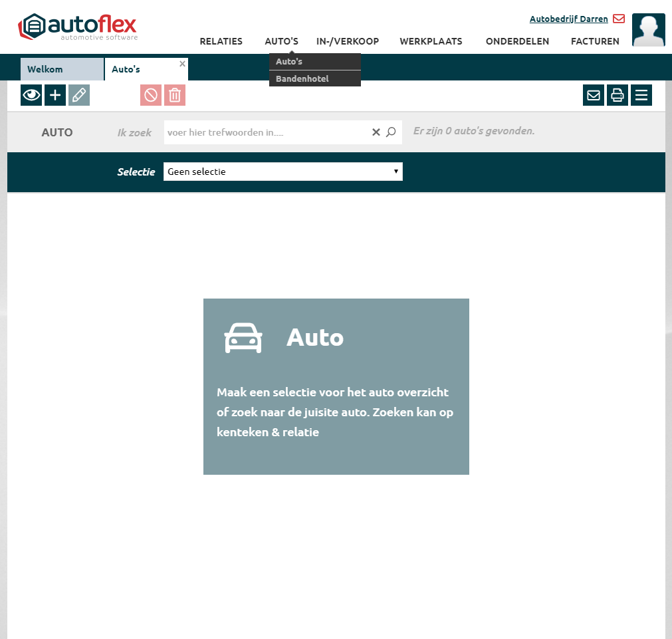The image size is (672, 639).
Task: Open the hamburger menu icon
Action: [641, 95]
